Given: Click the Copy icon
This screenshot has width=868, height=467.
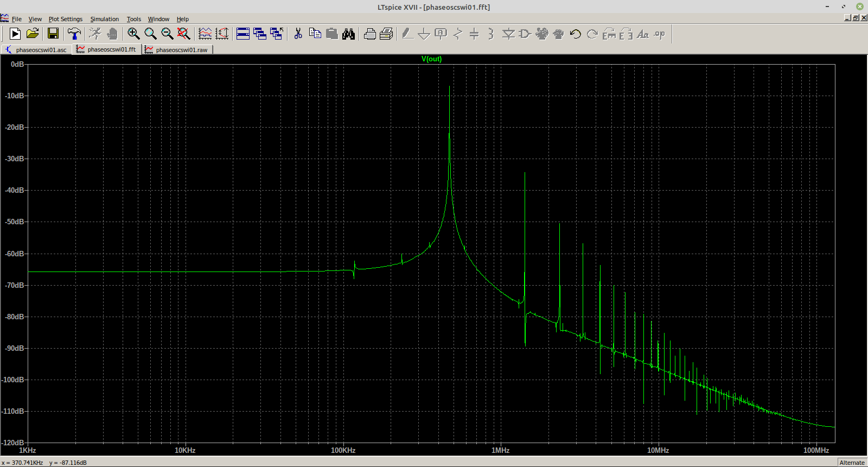Looking at the screenshot, I should 315,34.
